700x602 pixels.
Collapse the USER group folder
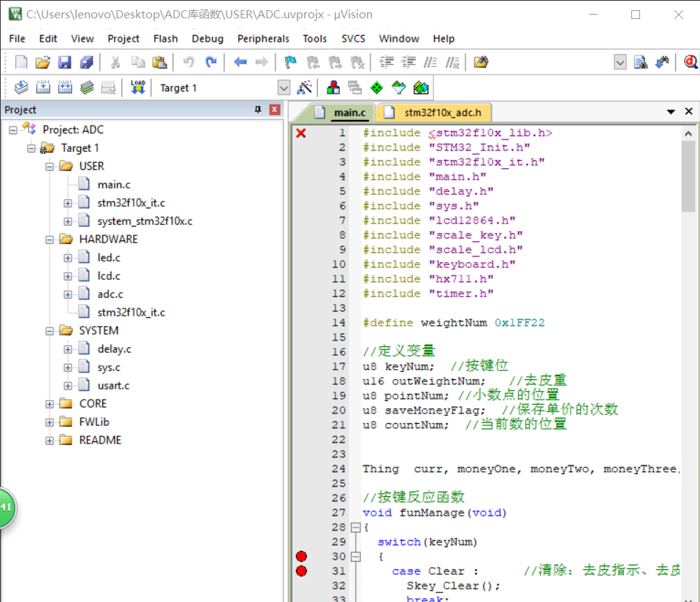pyautogui.click(x=49, y=167)
